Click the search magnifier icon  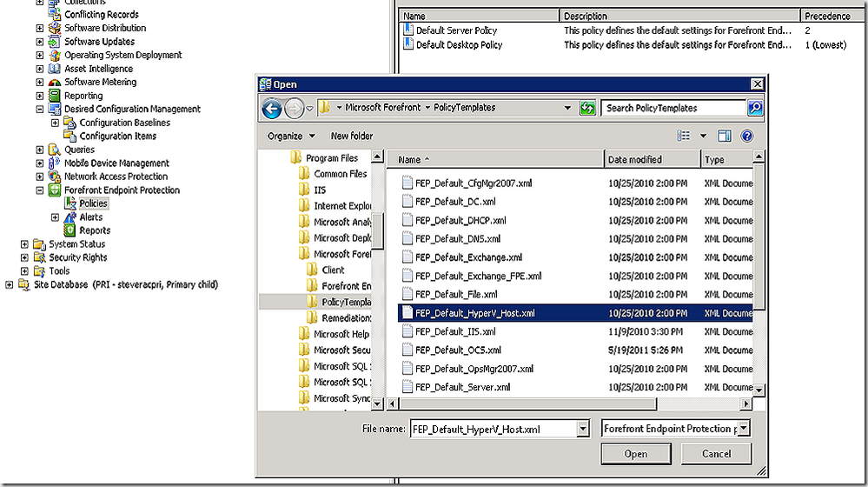(x=755, y=108)
